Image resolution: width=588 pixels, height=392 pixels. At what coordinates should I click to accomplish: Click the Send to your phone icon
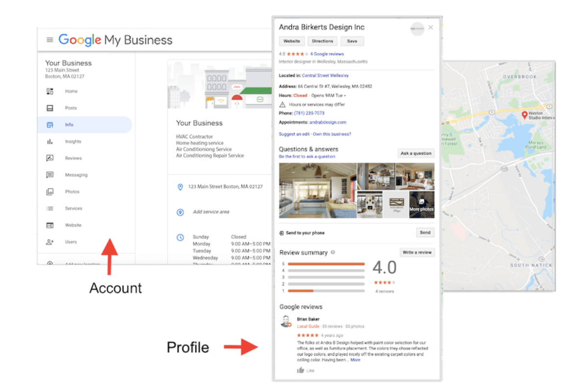click(x=281, y=233)
